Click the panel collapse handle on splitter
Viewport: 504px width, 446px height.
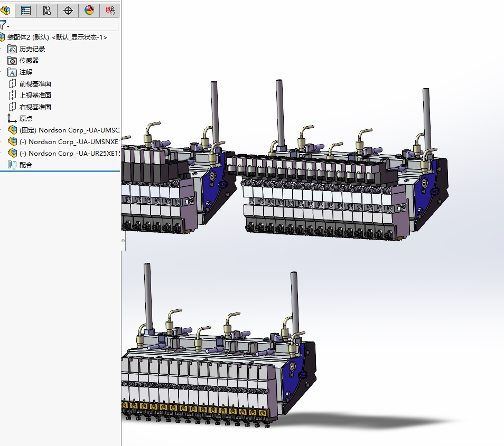pos(123,241)
